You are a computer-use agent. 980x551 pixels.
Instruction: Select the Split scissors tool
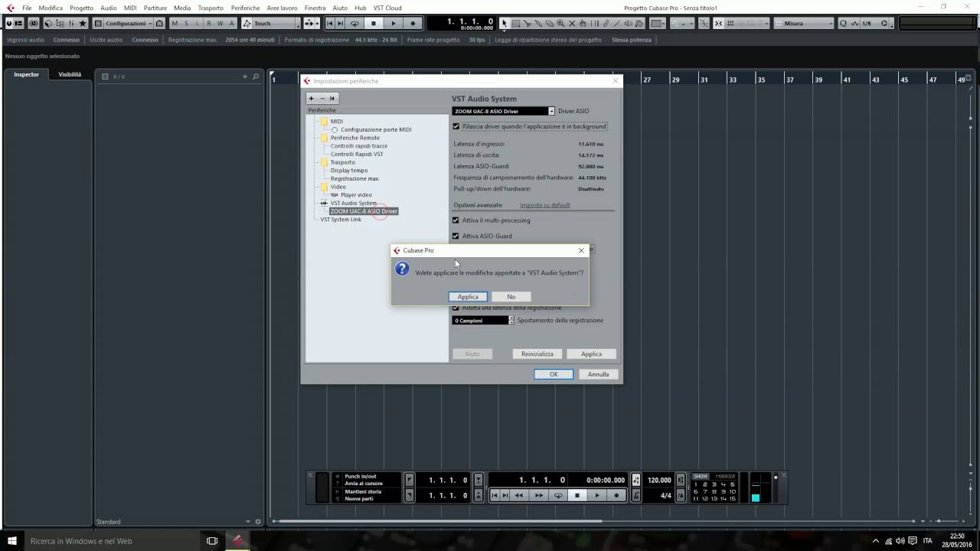click(527, 23)
